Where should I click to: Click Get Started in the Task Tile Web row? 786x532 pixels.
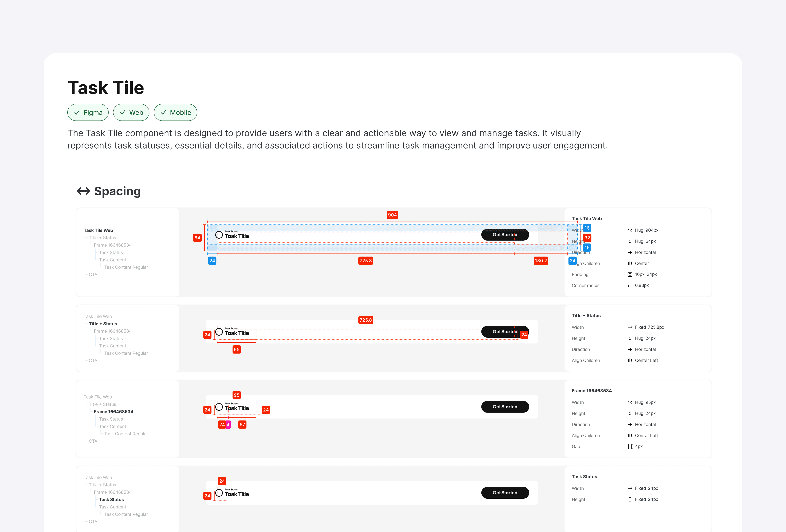click(x=505, y=234)
